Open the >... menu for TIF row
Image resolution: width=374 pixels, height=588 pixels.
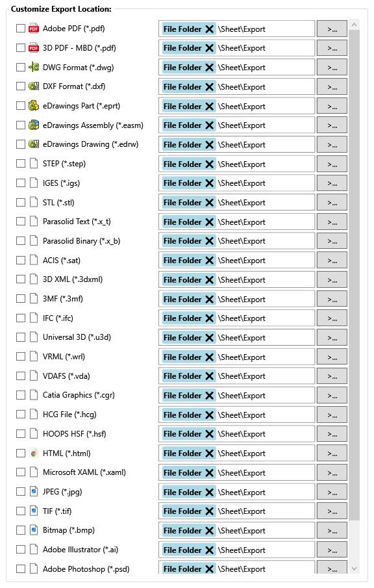point(332,511)
